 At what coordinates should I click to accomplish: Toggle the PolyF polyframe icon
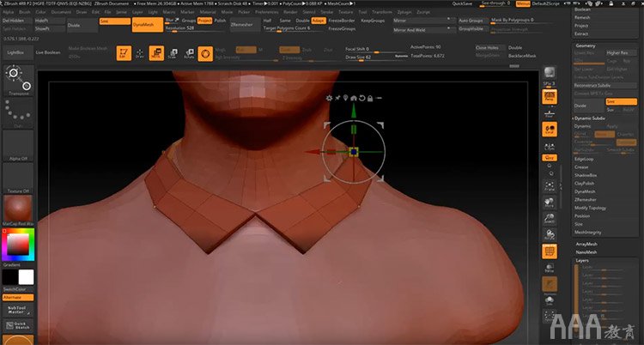tap(550, 251)
